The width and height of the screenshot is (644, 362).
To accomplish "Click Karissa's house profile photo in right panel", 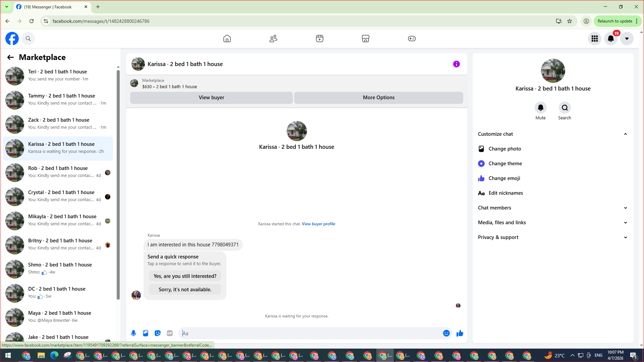I will (x=553, y=71).
